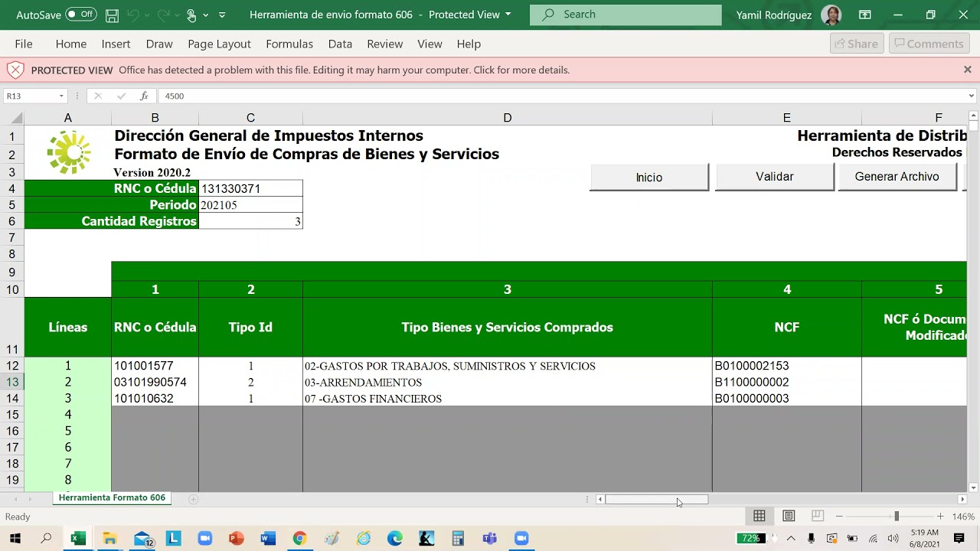Viewport: 980px width, 551px height.
Task: Open the File menu
Action: click(x=24, y=44)
